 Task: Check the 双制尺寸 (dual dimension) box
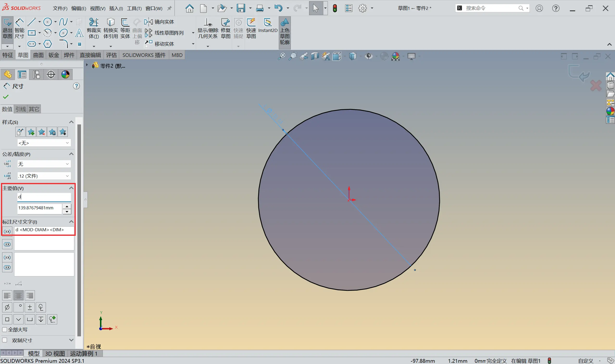point(5,340)
